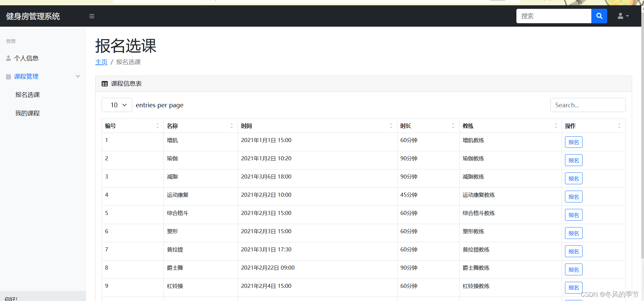Click 报名 button for 减脂 course
The image size is (644, 301).
(573, 179)
